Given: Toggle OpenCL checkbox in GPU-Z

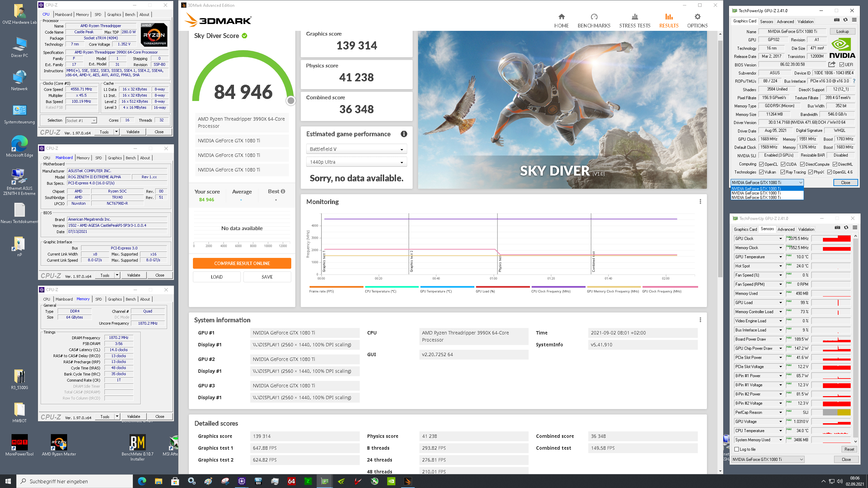Looking at the screenshot, I should (x=761, y=164).
